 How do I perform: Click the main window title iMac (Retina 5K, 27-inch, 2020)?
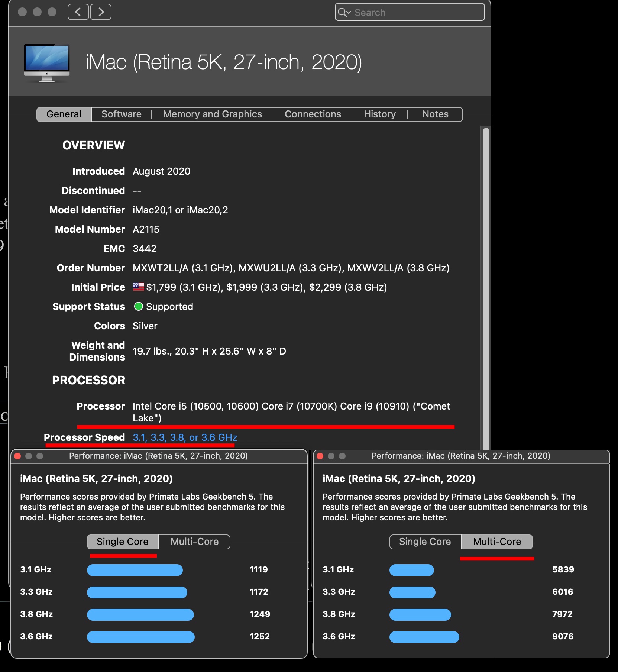(x=224, y=62)
